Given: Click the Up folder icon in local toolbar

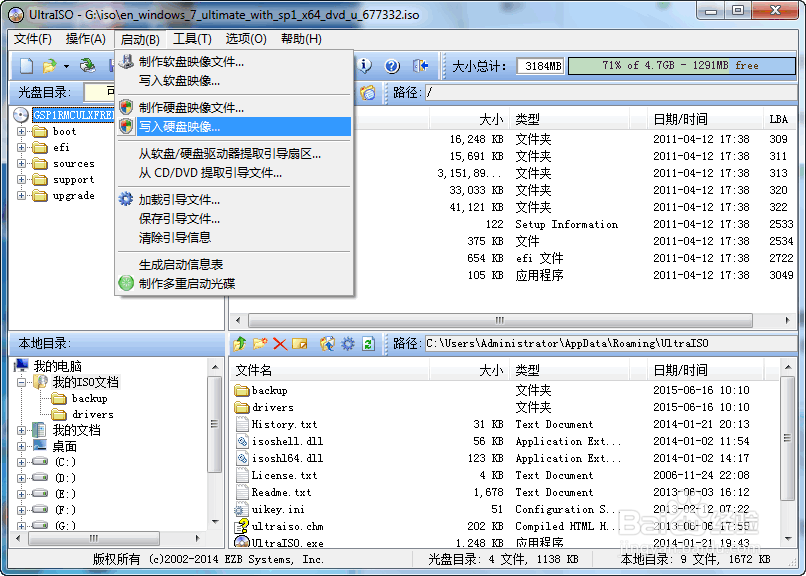Looking at the screenshot, I should coord(240,343).
